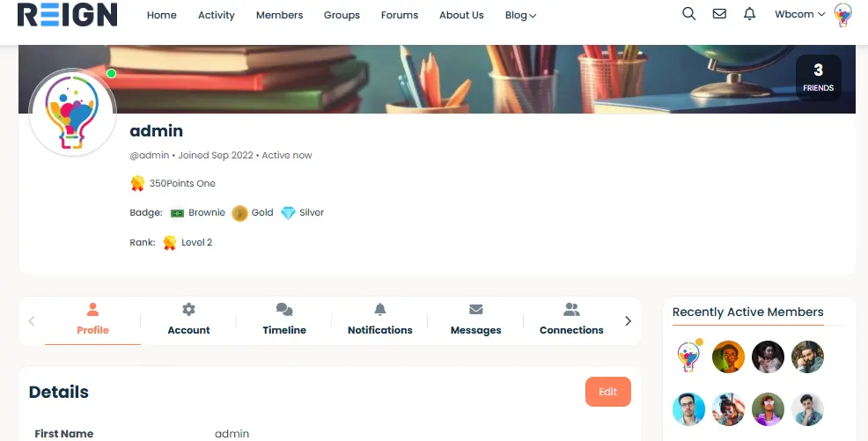Show previous profile tabs with left arrow
This screenshot has width=868, height=441.
(32, 321)
